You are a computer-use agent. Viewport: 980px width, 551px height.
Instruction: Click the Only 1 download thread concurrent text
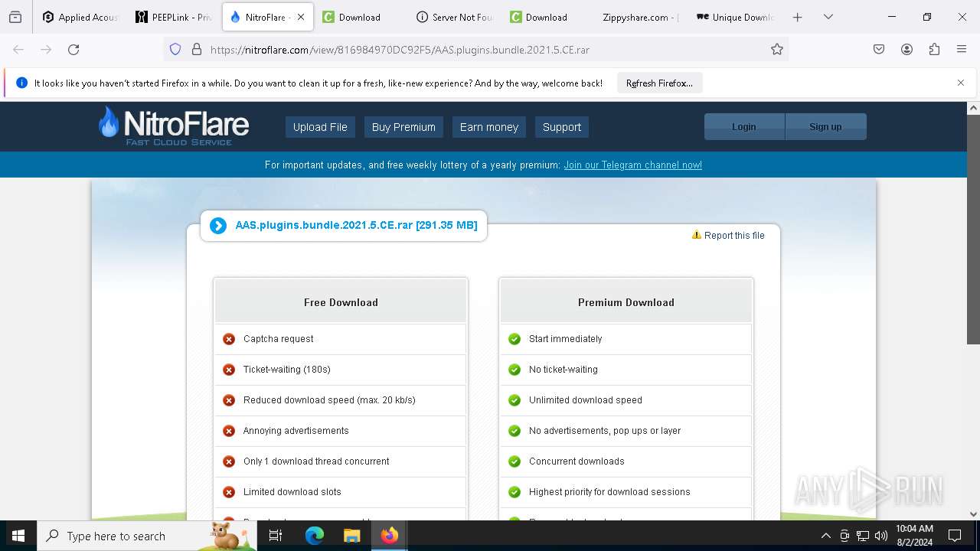(x=316, y=461)
